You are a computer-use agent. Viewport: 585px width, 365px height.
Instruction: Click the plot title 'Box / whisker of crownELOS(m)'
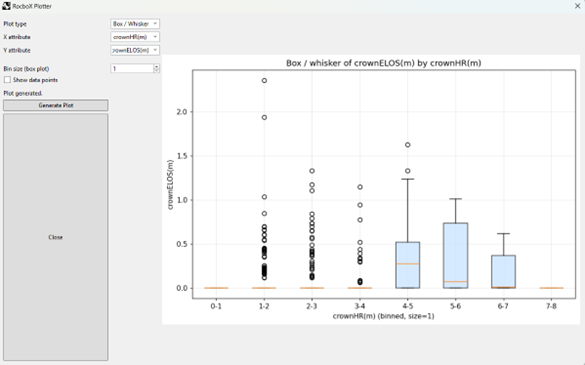click(x=350, y=63)
